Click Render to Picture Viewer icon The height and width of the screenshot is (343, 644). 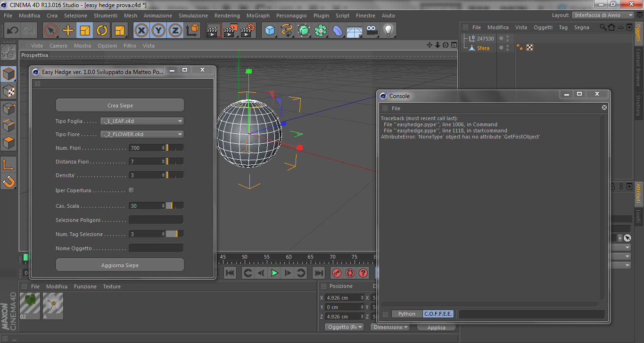coord(231,31)
